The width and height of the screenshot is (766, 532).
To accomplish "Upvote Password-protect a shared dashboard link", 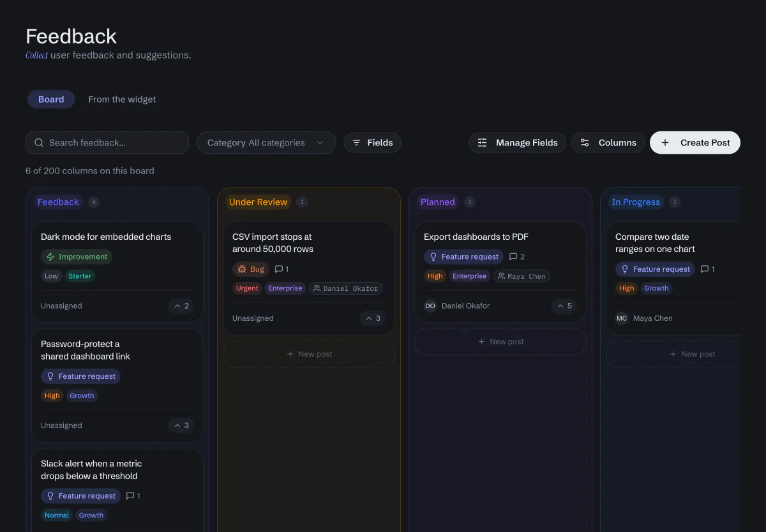I will click(182, 425).
